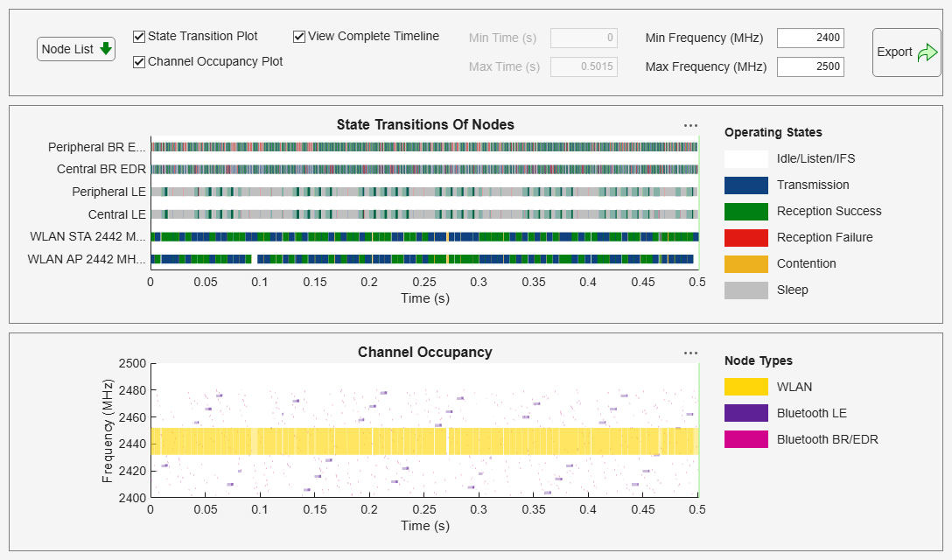Viewport: 952px width, 560px height.
Task: Click the Max Time (s) field
Action: pyautogui.click(x=584, y=66)
